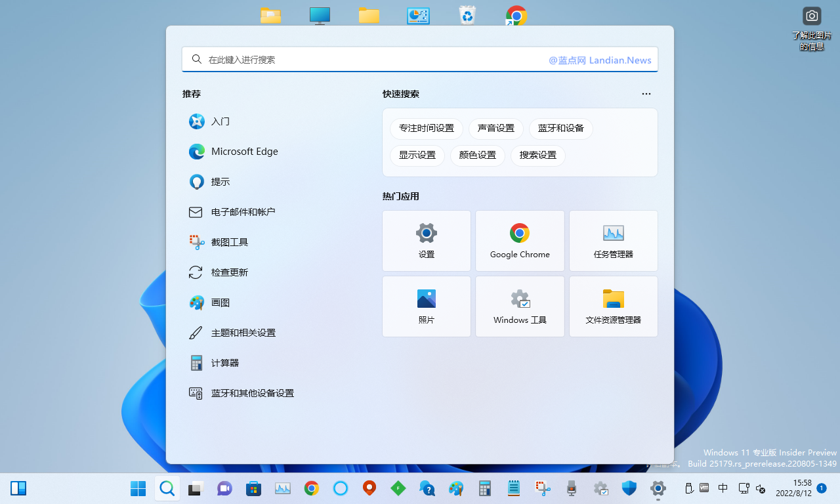The image size is (840, 504).
Task: Open Task Manager from the taskbar
Action: pyautogui.click(x=283, y=488)
